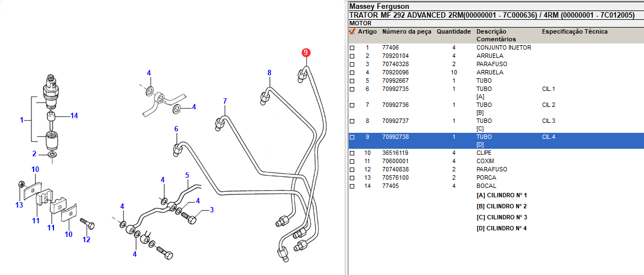Toggle checkbox for item 14 BOCAL
Screen dimensions: 644x275
click(352, 186)
